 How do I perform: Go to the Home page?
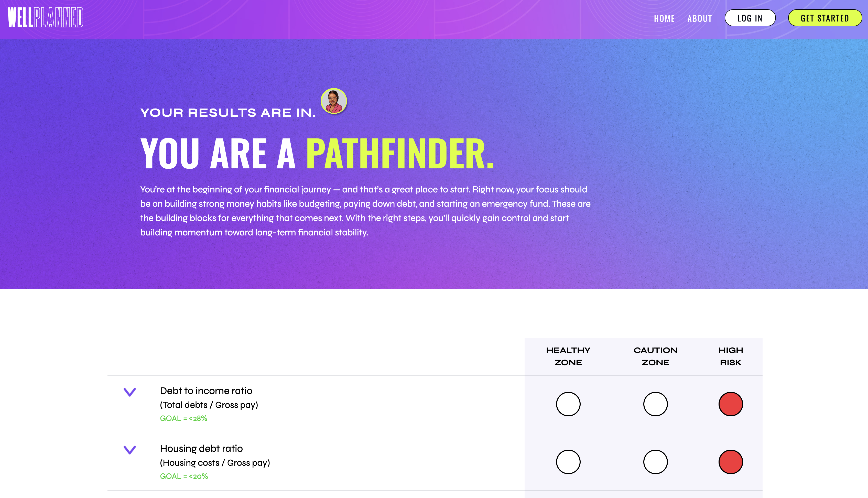pyautogui.click(x=664, y=18)
